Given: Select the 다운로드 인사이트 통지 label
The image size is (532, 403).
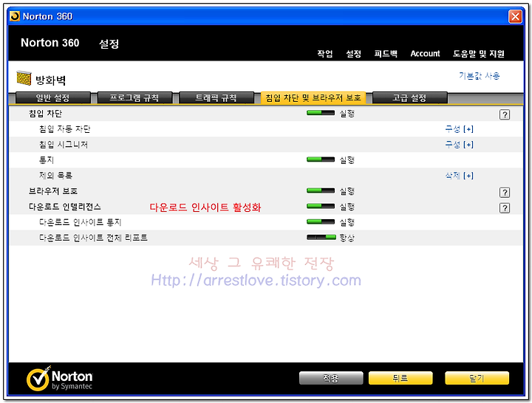Looking at the screenshot, I should [x=80, y=222].
